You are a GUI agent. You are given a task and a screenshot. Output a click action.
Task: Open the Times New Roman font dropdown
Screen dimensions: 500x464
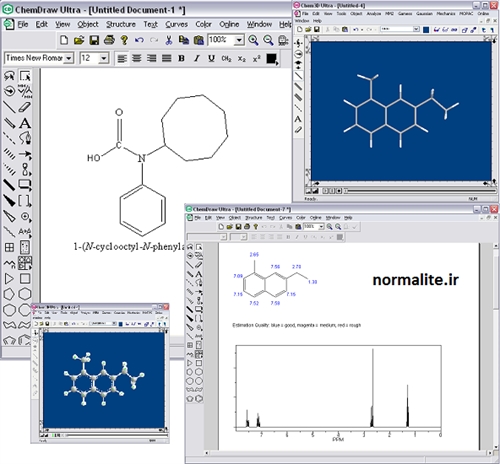(x=69, y=58)
